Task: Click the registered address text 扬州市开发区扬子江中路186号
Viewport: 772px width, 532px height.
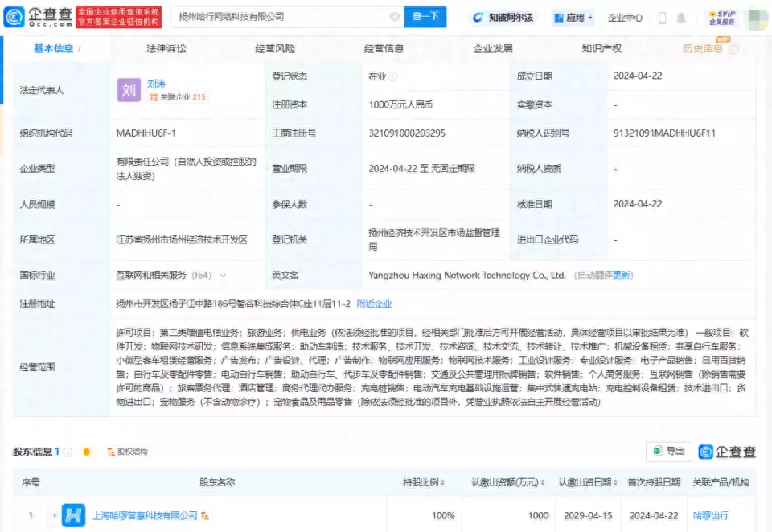Action: [233, 304]
